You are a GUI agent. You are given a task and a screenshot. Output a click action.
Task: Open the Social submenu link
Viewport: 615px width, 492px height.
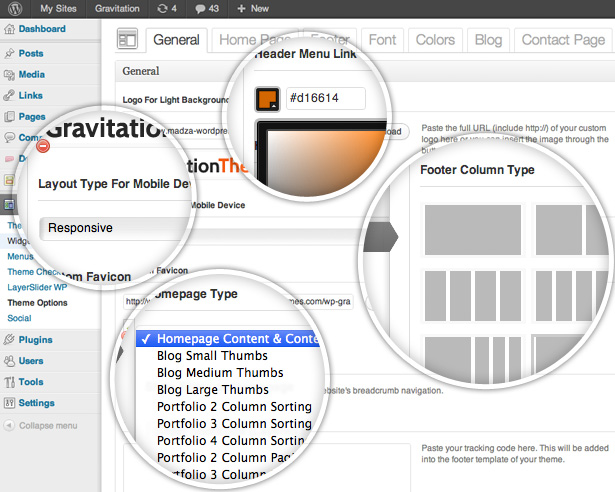tap(19, 318)
